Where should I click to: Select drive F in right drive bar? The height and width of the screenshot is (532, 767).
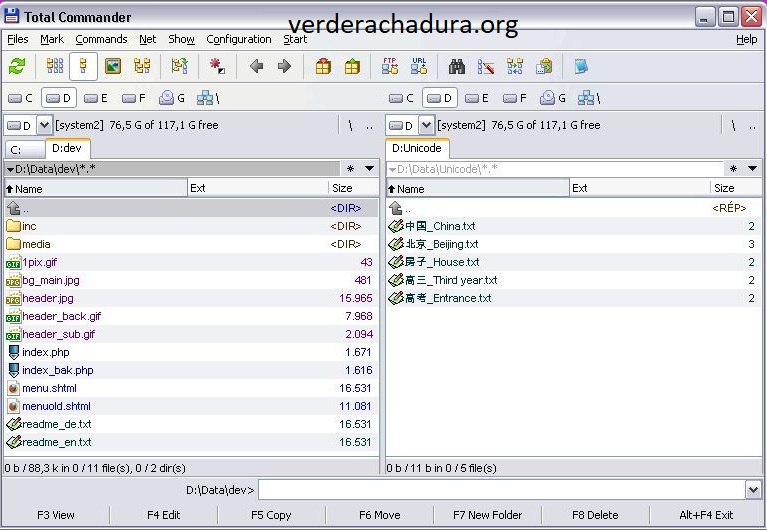click(515, 98)
